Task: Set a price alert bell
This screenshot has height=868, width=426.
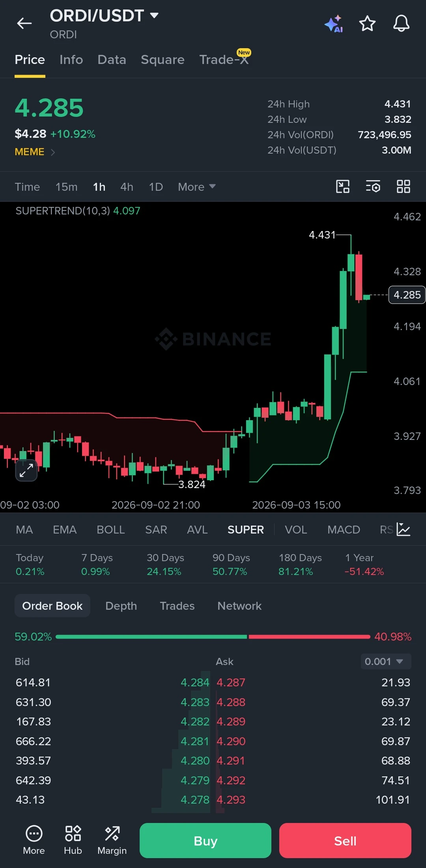Action: [401, 24]
